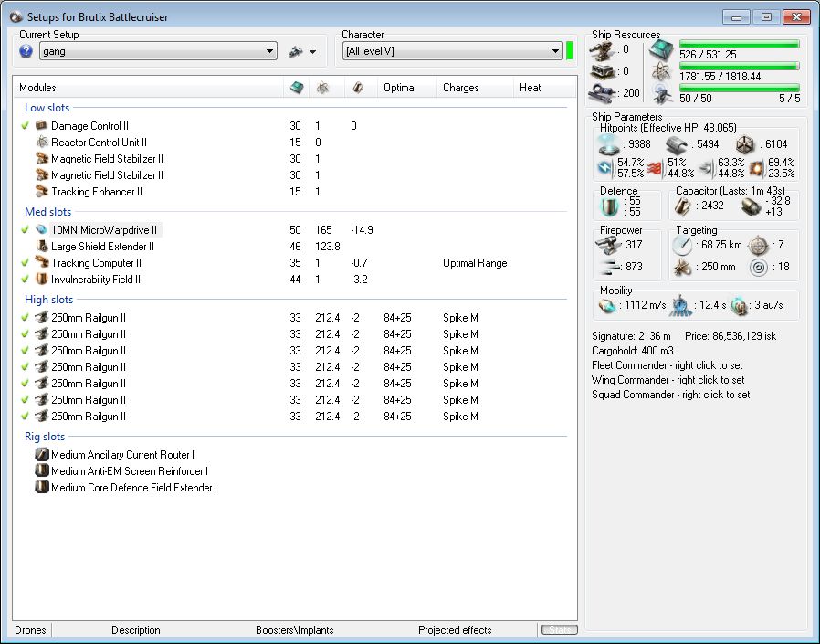This screenshot has width=820, height=644.
Task: Collapse the Med slots group
Action: pos(48,212)
